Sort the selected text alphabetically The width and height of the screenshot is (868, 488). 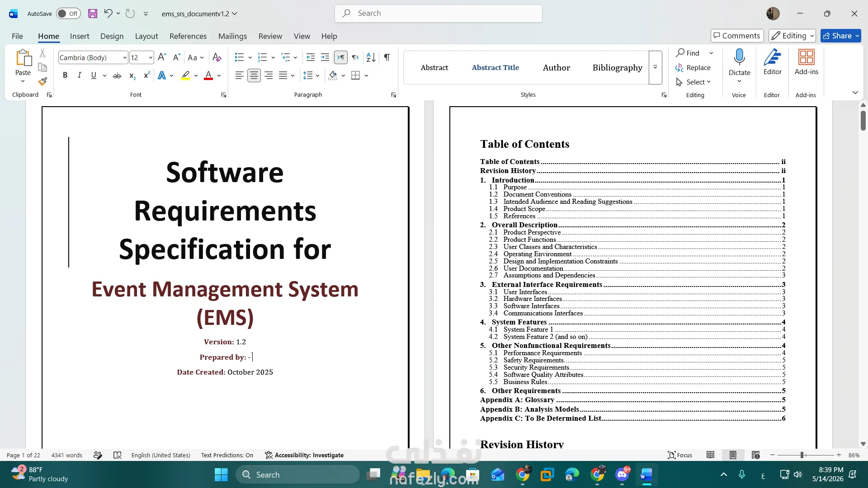click(x=371, y=57)
